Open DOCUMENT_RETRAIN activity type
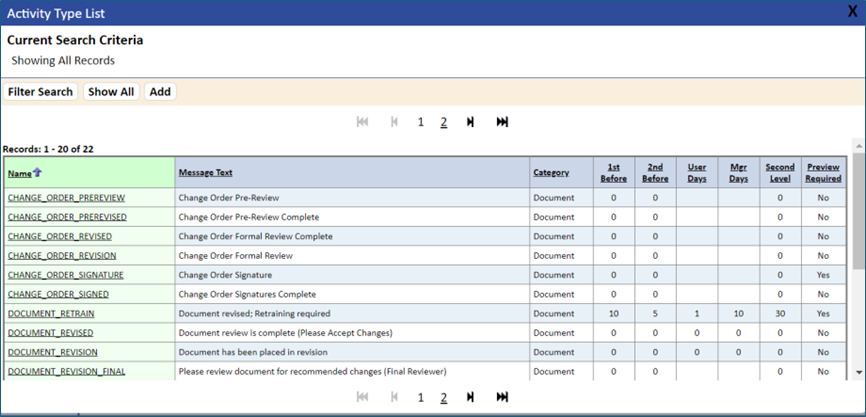The height and width of the screenshot is (417, 866). point(51,314)
